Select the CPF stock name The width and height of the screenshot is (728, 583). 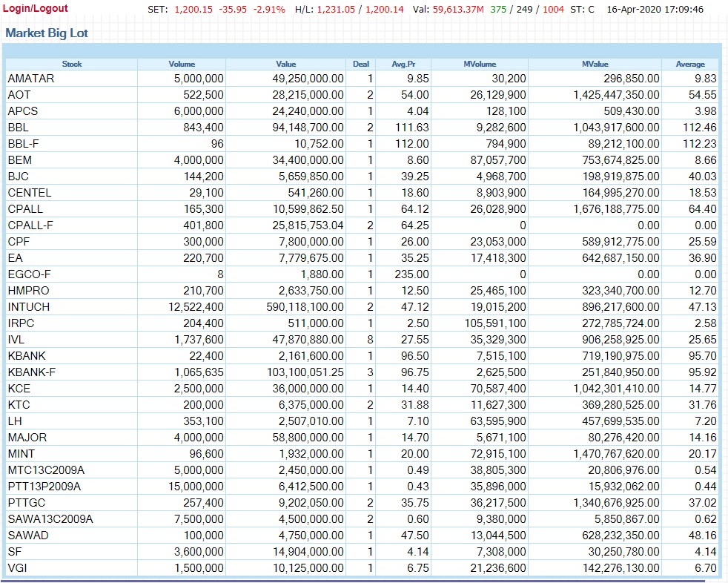coord(19,242)
